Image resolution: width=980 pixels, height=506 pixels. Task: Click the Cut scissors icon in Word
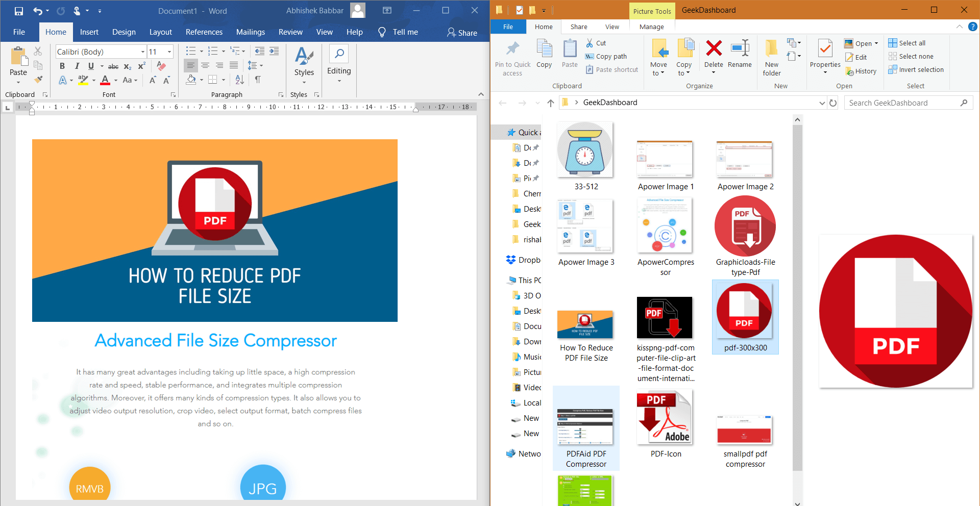click(38, 51)
